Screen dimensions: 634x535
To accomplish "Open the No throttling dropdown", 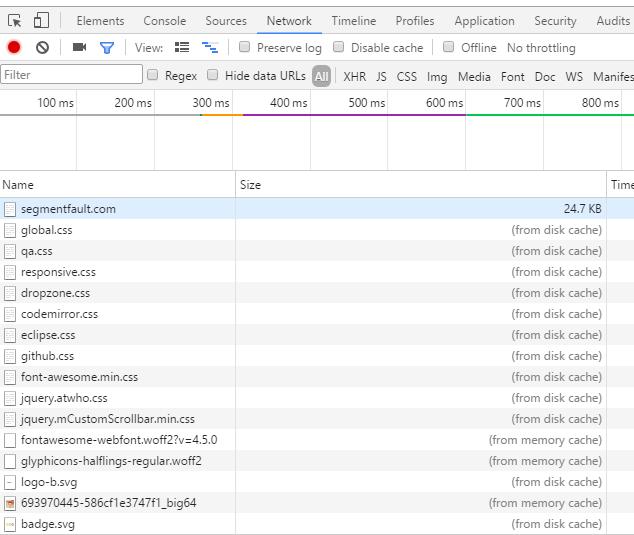I will (x=541, y=48).
